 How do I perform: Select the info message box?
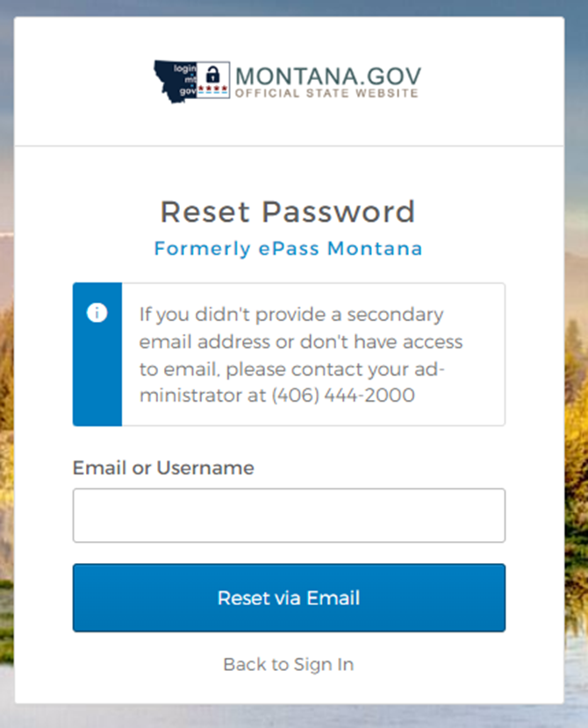click(x=289, y=354)
